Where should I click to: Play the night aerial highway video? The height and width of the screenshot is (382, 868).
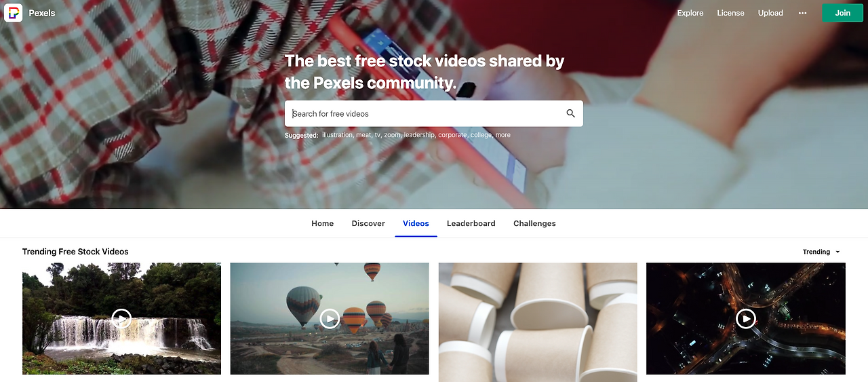click(746, 318)
